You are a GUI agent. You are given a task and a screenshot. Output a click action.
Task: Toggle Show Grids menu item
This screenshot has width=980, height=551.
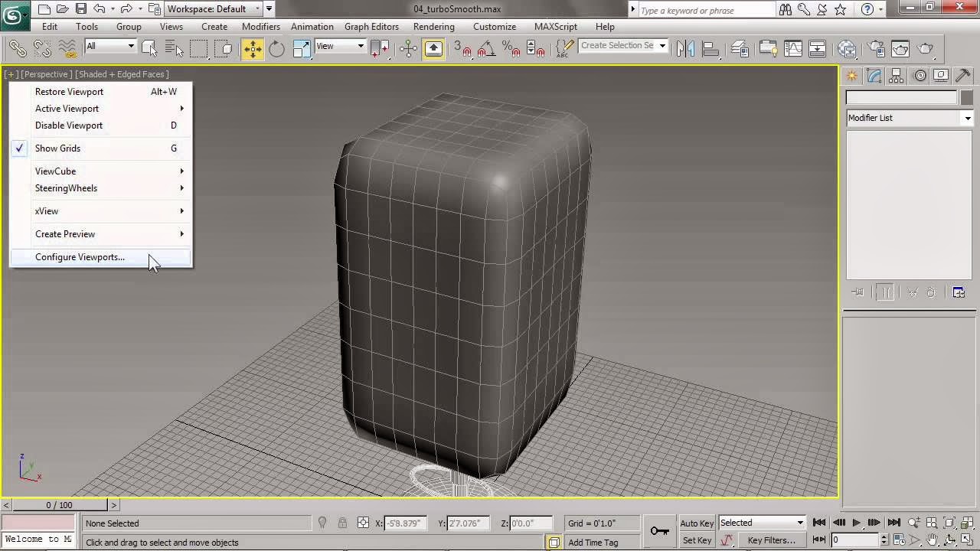pyautogui.click(x=100, y=148)
